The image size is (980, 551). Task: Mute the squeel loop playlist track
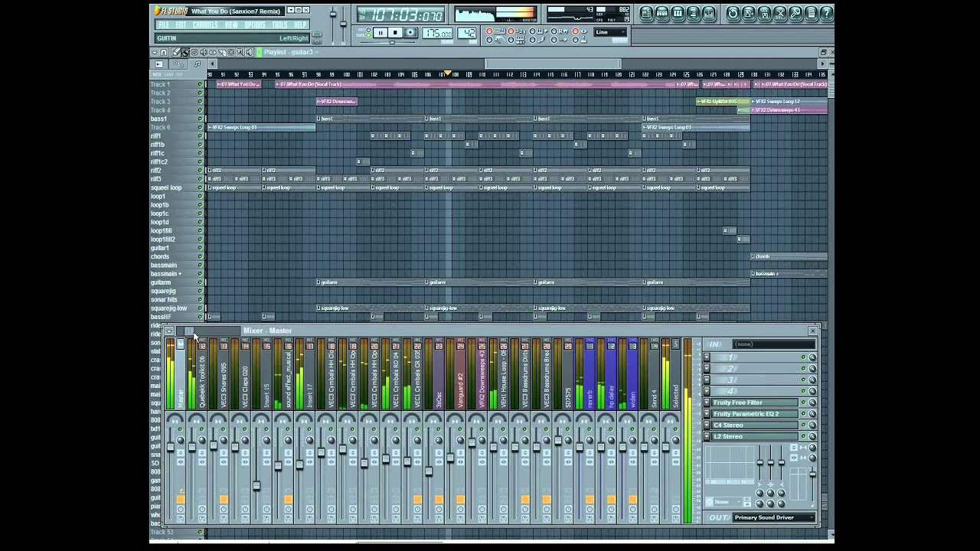201,187
